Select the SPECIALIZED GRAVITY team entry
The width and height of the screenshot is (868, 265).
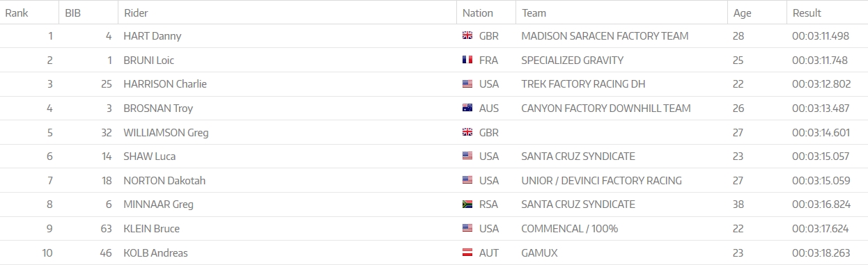point(572,61)
